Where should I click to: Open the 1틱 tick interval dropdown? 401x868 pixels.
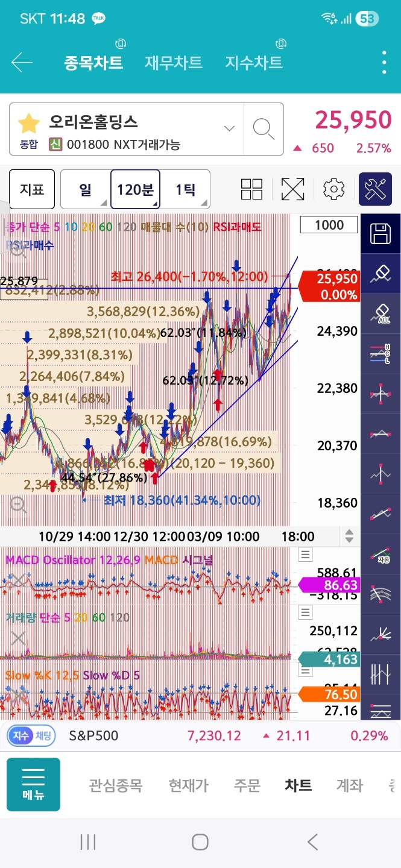coord(185,189)
